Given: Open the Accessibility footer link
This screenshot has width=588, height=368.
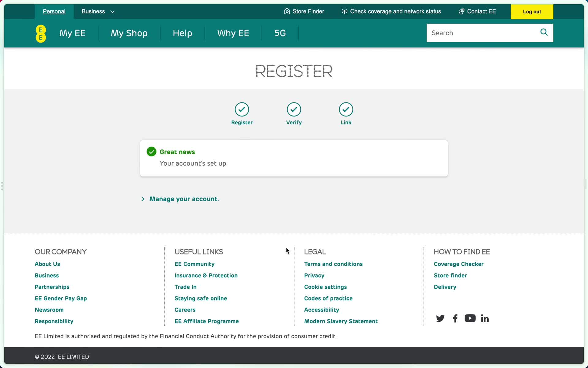Looking at the screenshot, I should [322, 310].
